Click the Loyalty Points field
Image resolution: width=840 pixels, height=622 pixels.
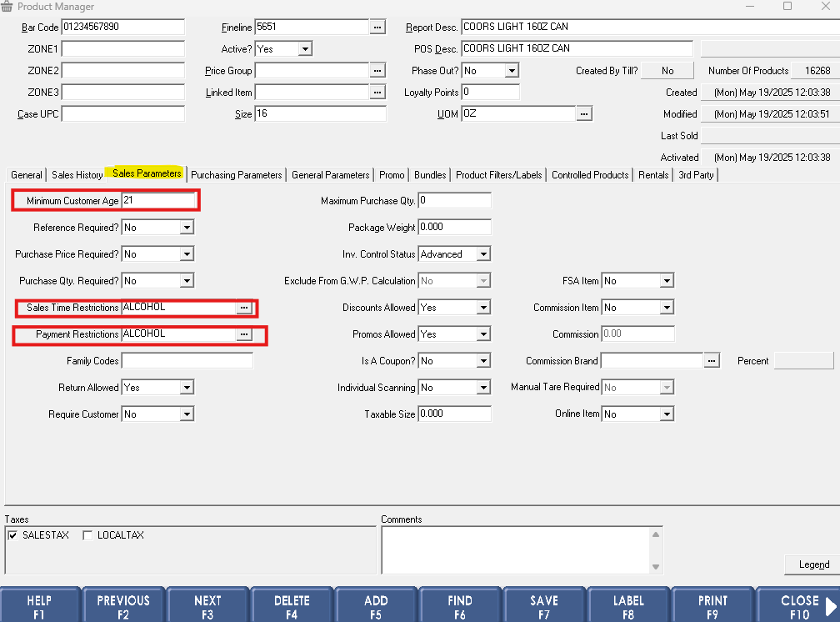click(490, 93)
